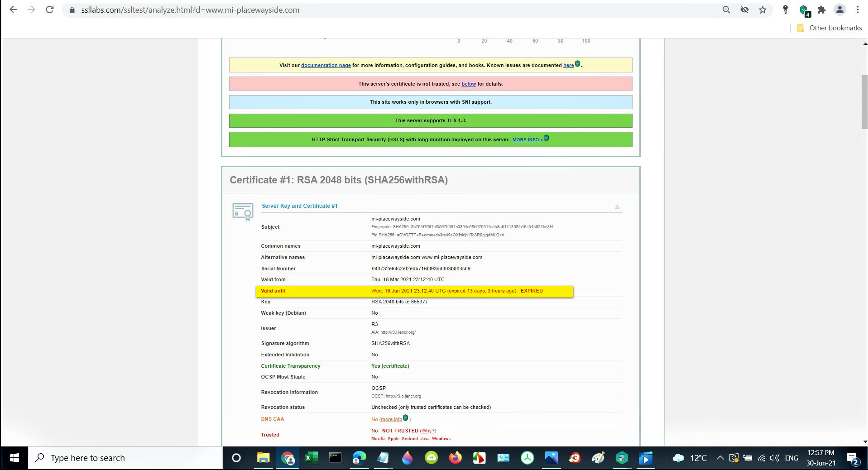Image resolution: width=868 pixels, height=470 pixels.
Task: Open the weather 12°C widget
Action: pos(691,458)
